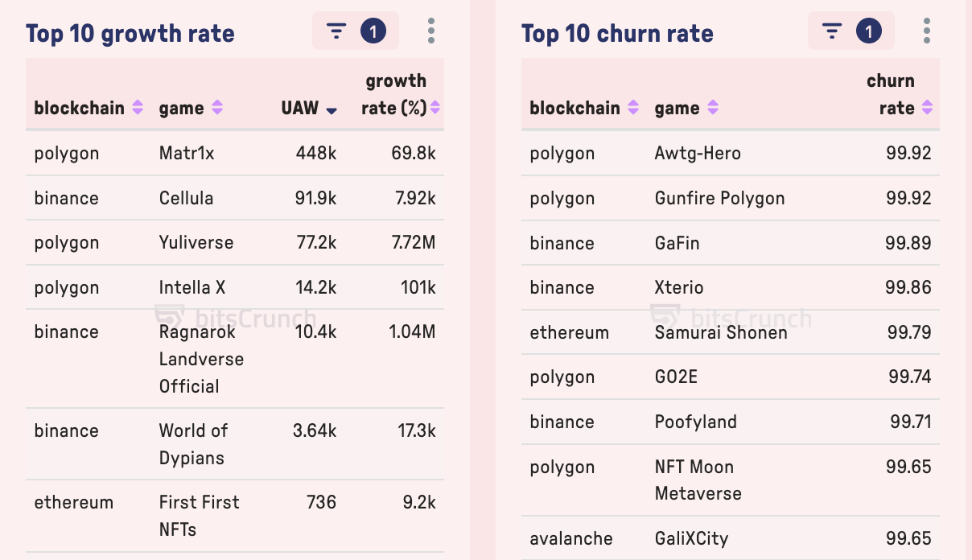Sort growth table by UAW arrow
Viewport: 972px width, 560px height.
332,110
